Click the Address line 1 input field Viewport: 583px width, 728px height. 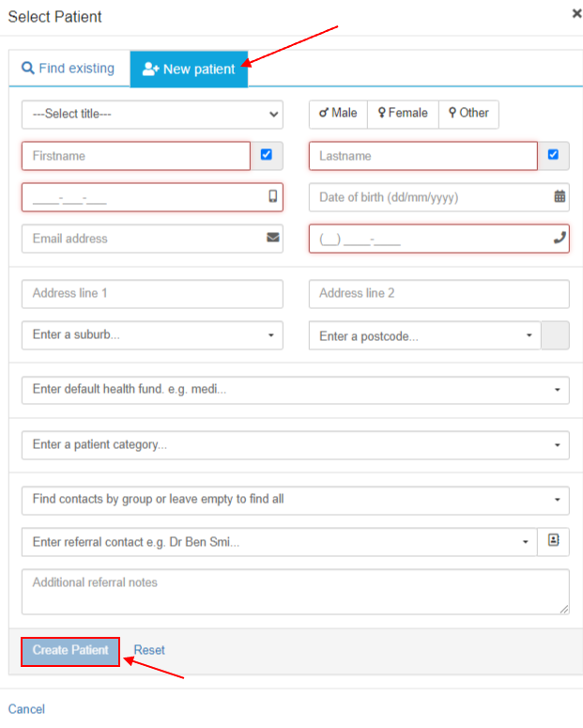(x=152, y=293)
